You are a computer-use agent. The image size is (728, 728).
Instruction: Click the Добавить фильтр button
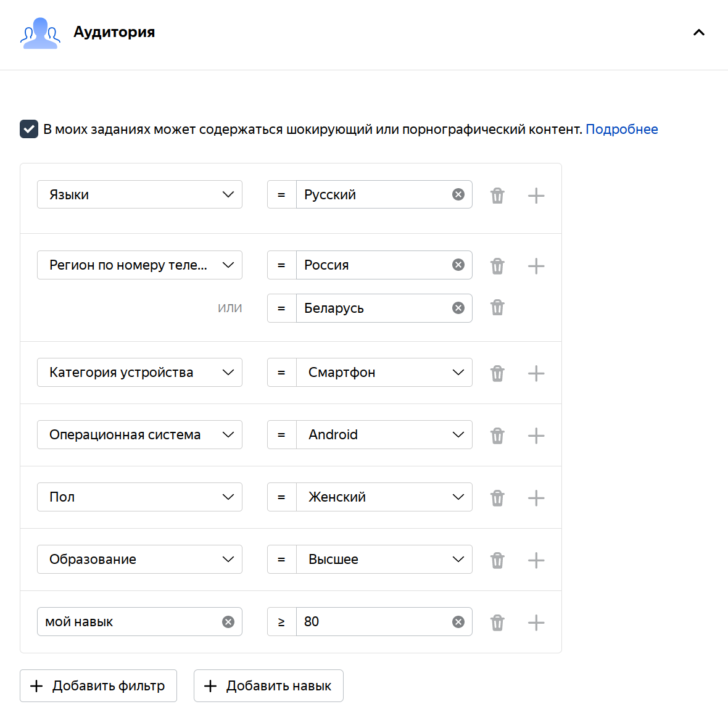tap(98, 686)
